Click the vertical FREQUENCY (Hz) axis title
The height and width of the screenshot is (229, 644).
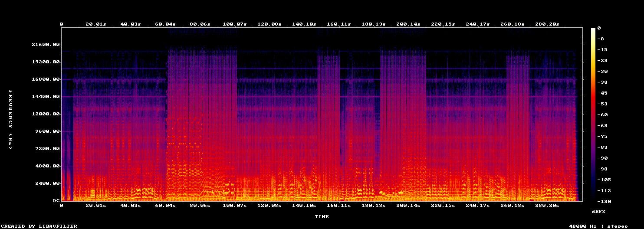click(x=11, y=120)
